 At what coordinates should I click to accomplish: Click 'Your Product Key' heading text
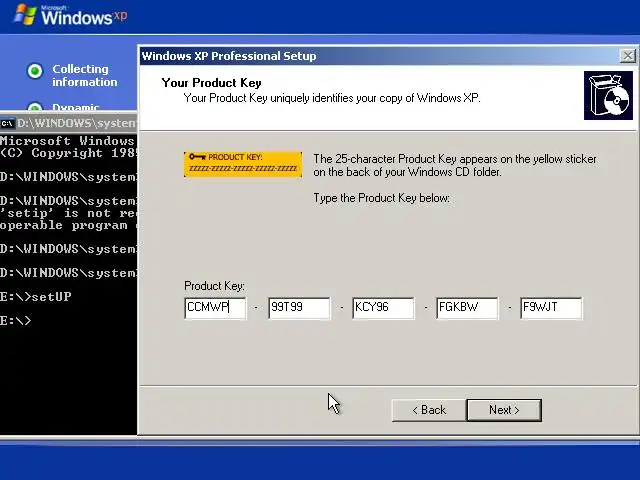211,83
